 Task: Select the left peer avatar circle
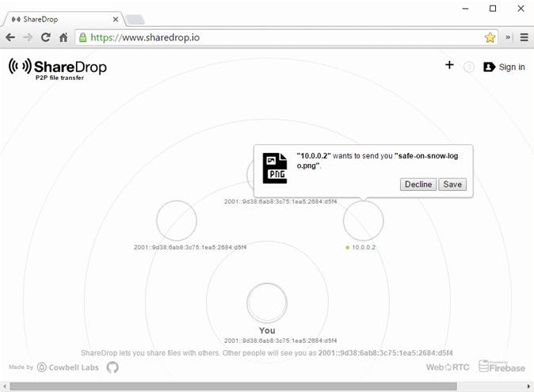pos(177,220)
